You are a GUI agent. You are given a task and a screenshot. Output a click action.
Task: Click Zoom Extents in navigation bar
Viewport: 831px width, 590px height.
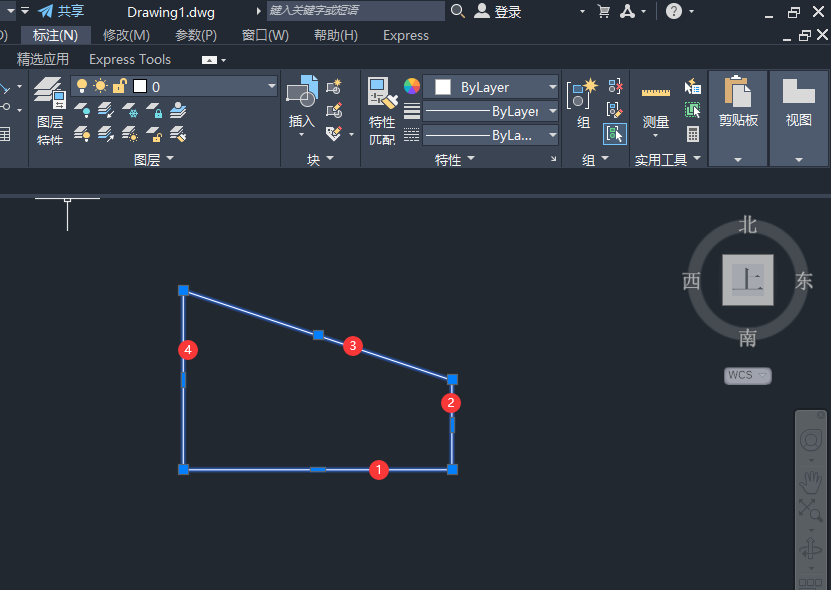pos(810,510)
